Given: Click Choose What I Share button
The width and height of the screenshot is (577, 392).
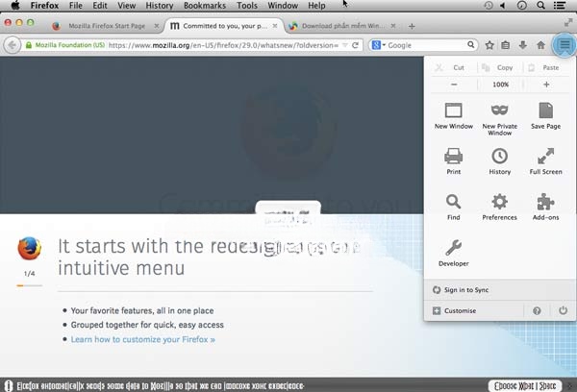Looking at the screenshot, I should [x=525, y=386].
